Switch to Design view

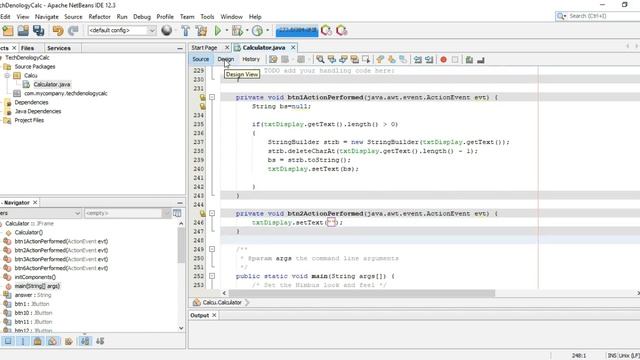[x=226, y=59]
